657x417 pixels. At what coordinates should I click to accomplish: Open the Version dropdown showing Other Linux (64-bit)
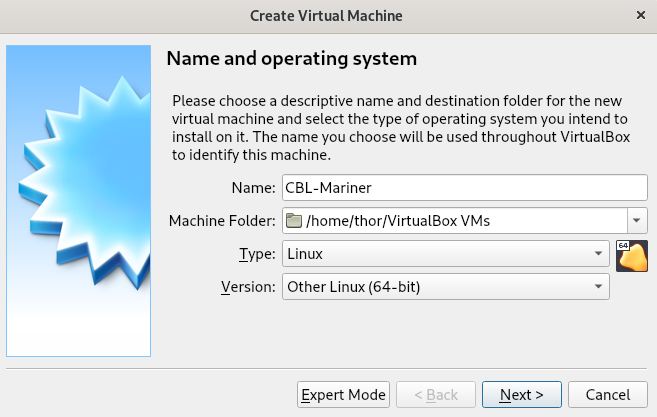point(445,287)
